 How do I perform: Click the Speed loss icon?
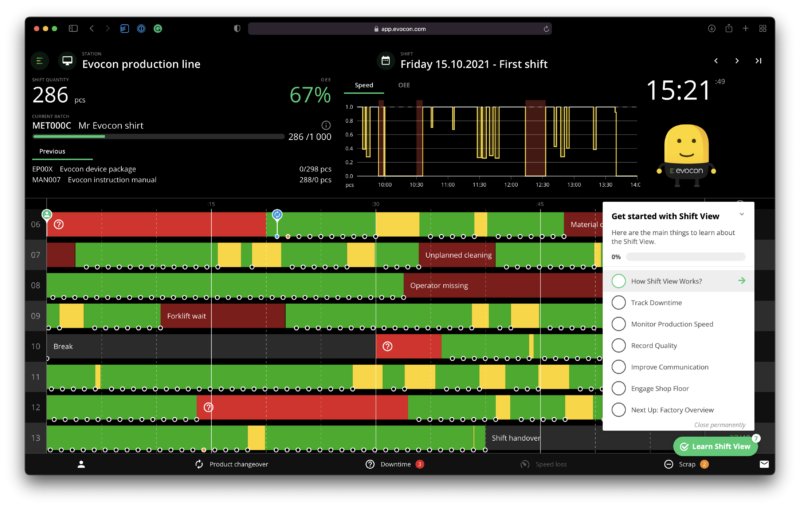pos(524,464)
